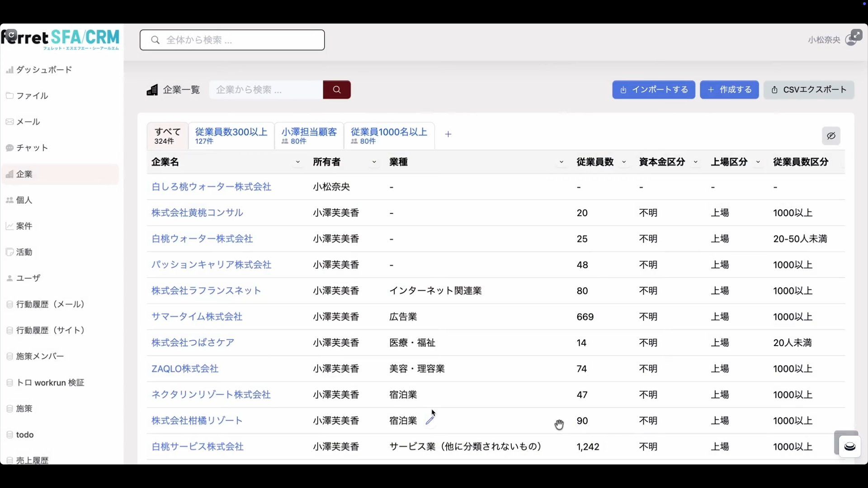Image resolution: width=868 pixels, height=488 pixels.
Task: Click インターネット関連業 cell
Action: [435, 291]
